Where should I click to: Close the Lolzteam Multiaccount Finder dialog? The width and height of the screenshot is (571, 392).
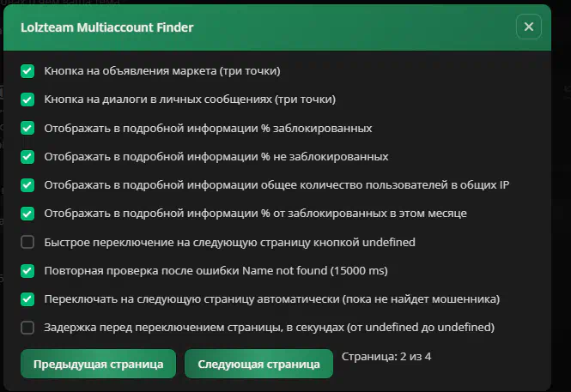point(528,27)
